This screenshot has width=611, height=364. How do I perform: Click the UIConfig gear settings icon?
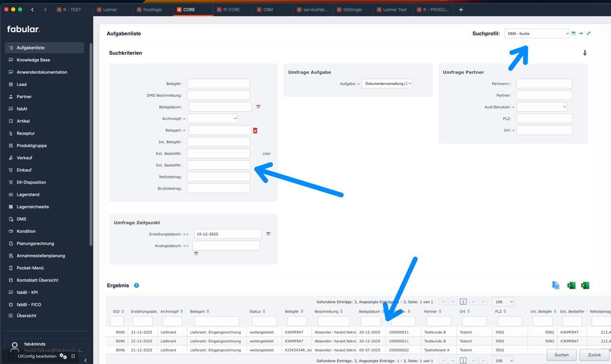[x=64, y=356]
